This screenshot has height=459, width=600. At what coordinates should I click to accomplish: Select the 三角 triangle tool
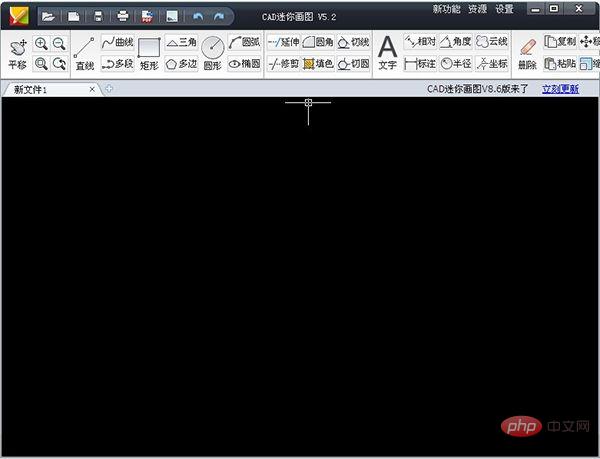pyautogui.click(x=181, y=42)
